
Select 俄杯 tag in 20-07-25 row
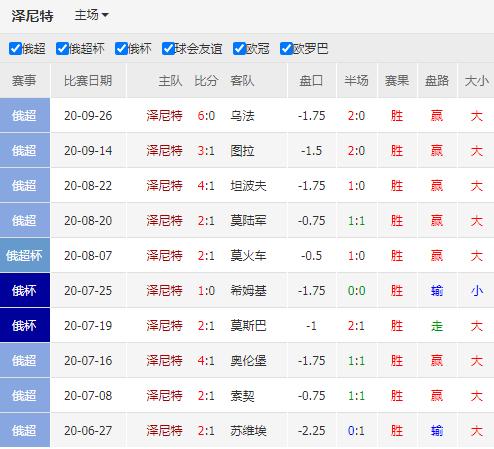[25, 290]
